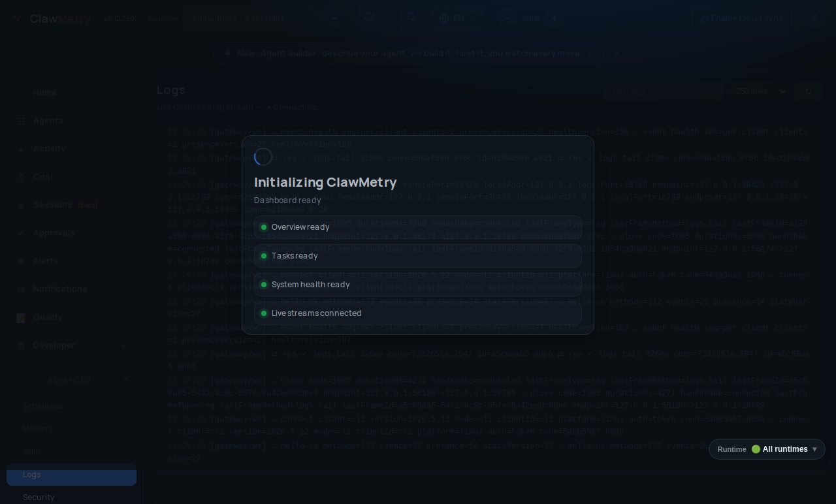The height and width of the screenshot is (504, 836).
Task: Click the Logs reload button
Action: click(808, 91)
